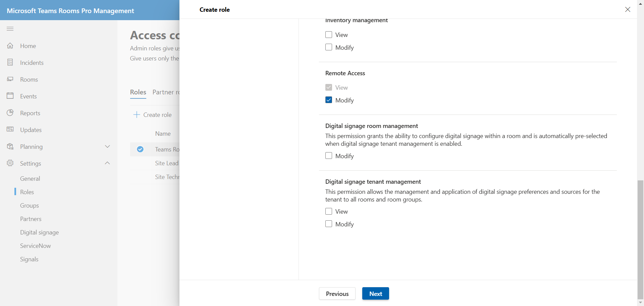Uncheck Remote Access Modify checkbox

click(329, 100)
